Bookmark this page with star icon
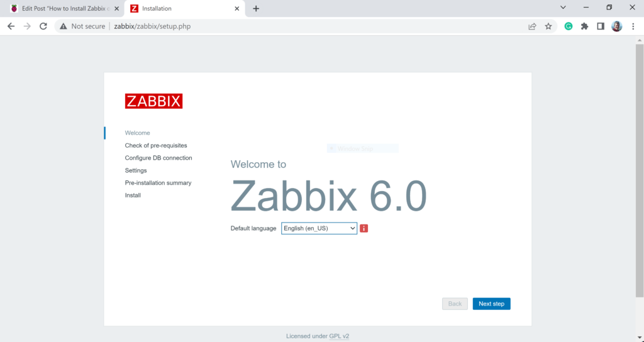Viewport: 644px width, 342px height. 548,26
